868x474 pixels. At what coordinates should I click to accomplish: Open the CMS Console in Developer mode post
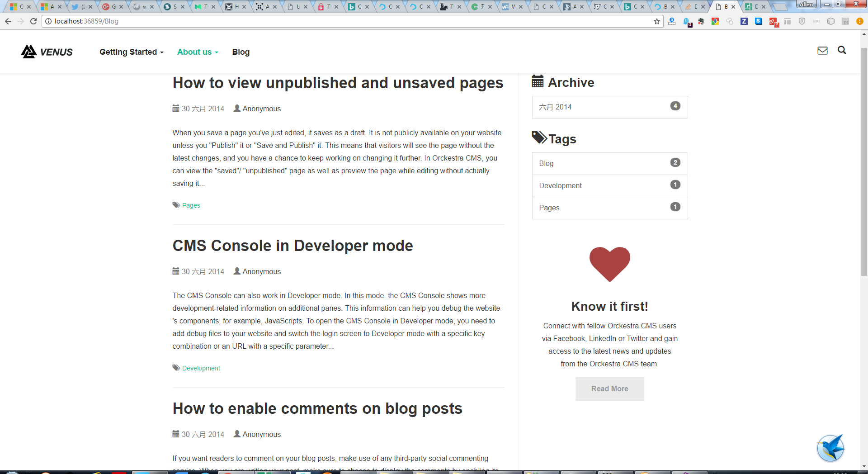click(292, 246)
